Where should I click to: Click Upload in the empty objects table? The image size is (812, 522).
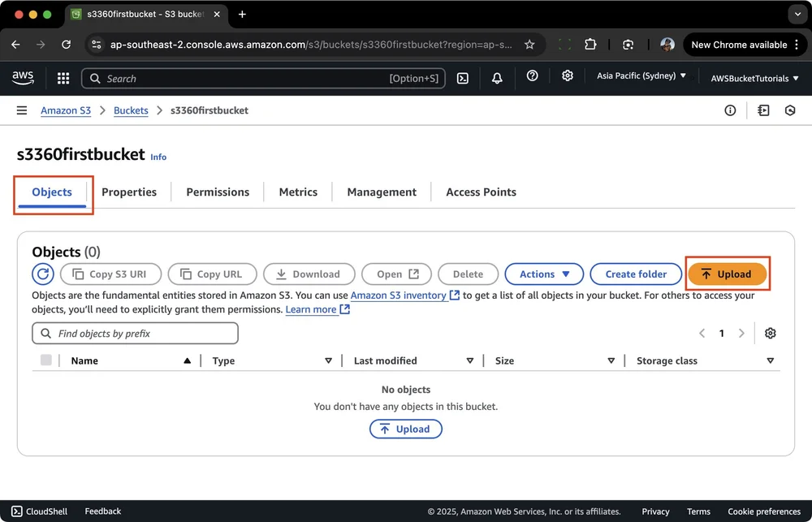tap(405, 429)
